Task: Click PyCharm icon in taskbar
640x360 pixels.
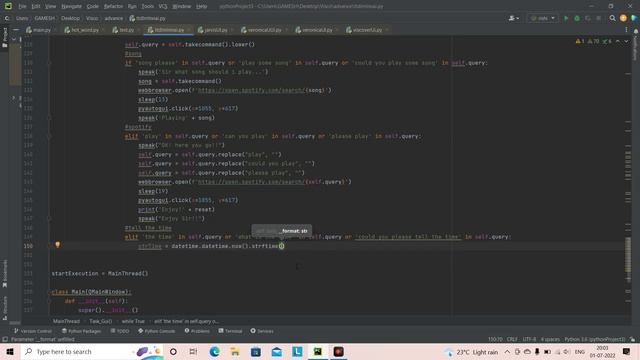Action: click(318, 352)
